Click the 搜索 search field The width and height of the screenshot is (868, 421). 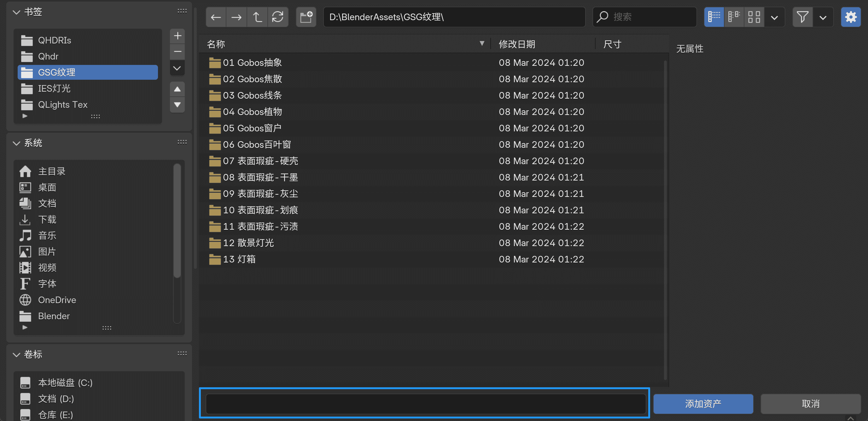tap(644, 17)
